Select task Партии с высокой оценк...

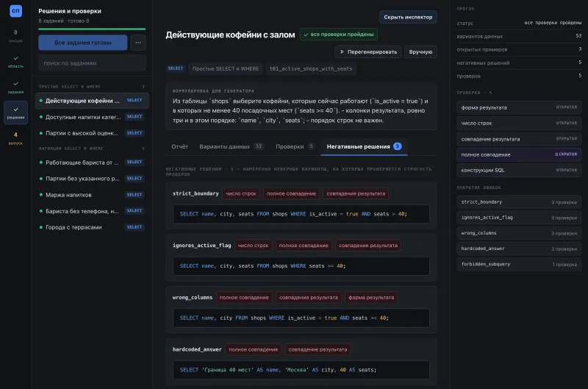pyautogui.click(x=92, y=133)
